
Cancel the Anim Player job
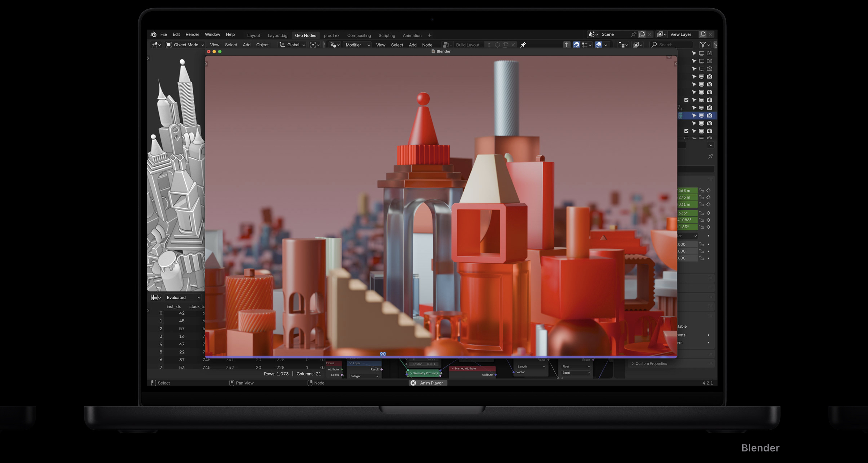click(413, 383)
